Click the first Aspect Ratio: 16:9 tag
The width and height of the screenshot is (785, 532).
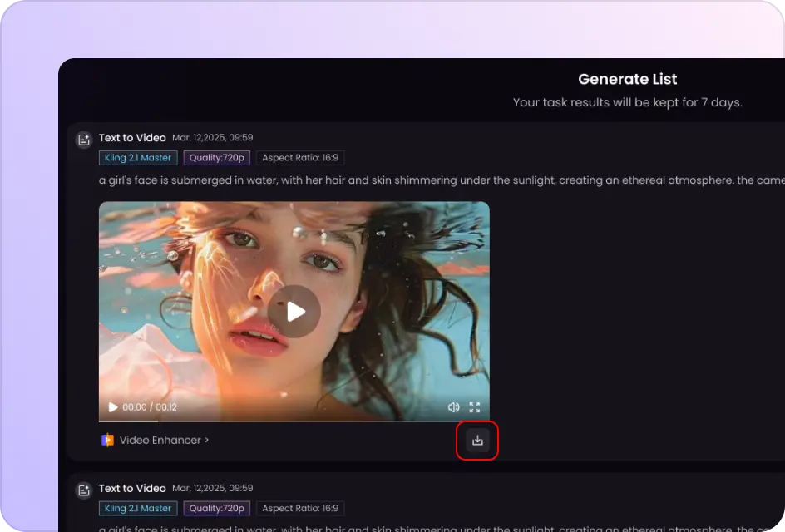(x=299, y=158)
